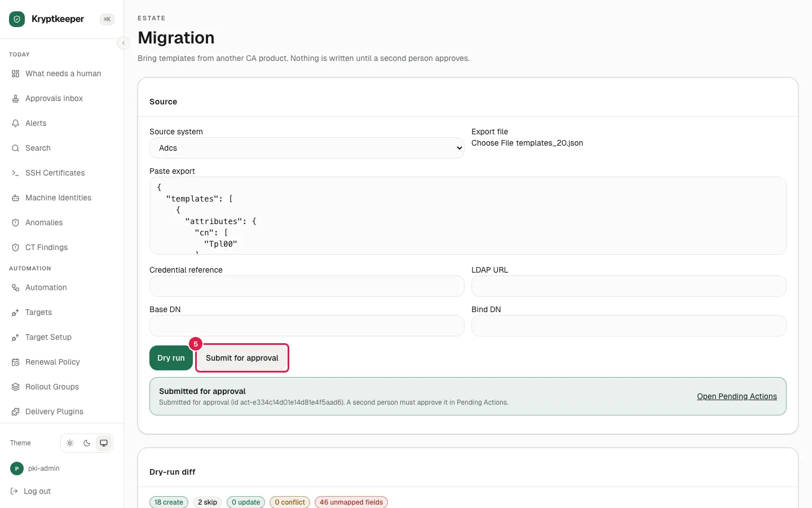Click the 0 conflict badge

(290, 502)
